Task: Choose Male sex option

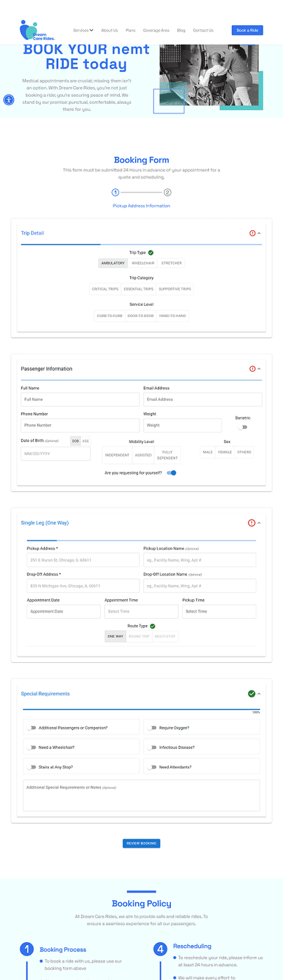Action: point(208,452)
